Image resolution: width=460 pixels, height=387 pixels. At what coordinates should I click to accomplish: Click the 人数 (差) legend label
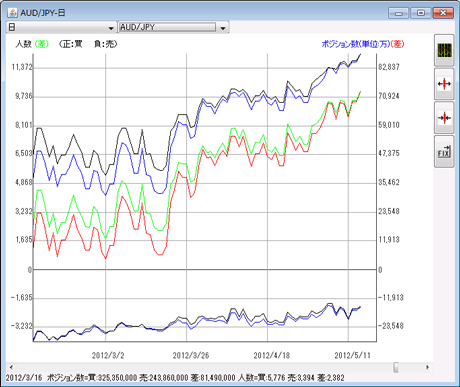coord(32,44)
